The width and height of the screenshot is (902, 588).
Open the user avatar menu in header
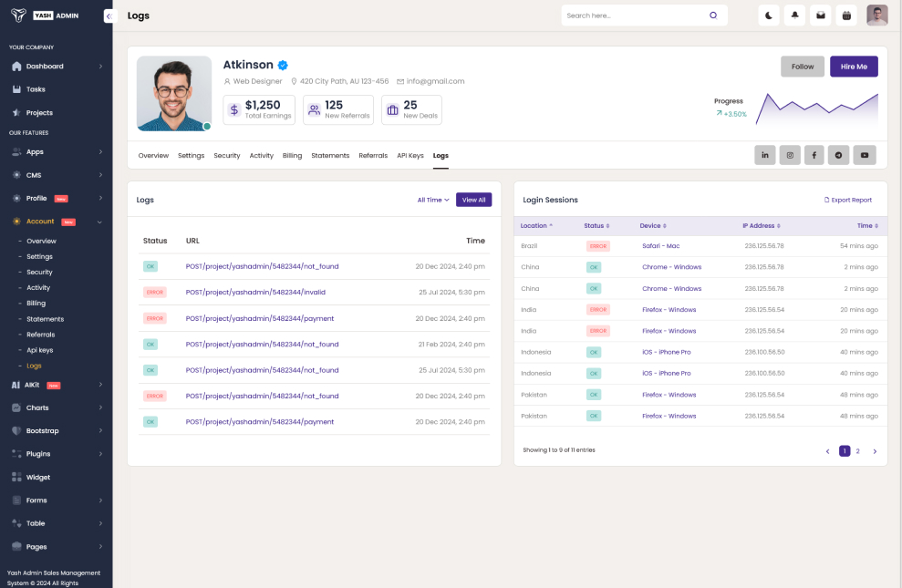click(x=876, y=15)
